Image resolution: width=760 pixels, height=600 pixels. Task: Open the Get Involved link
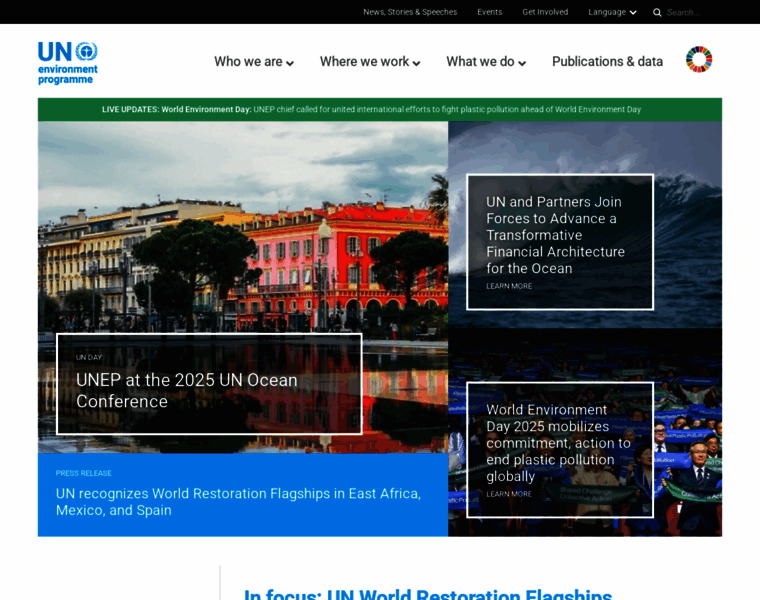(545, 12)
